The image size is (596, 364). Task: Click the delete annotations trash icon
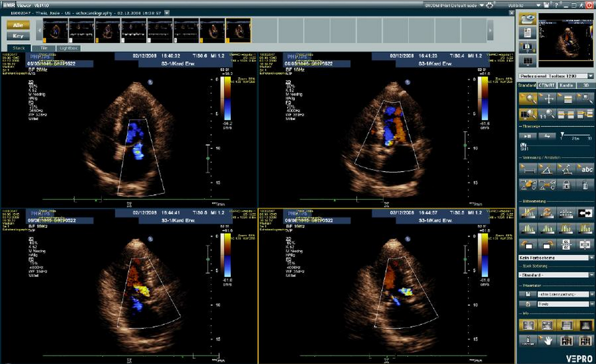[585, 185]
